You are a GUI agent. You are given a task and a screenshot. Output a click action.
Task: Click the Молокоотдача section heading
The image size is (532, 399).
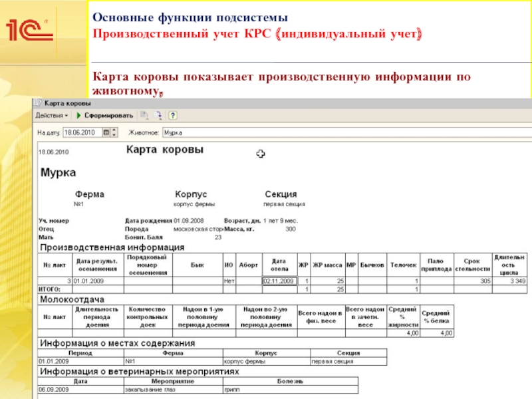tap(72, 299)
